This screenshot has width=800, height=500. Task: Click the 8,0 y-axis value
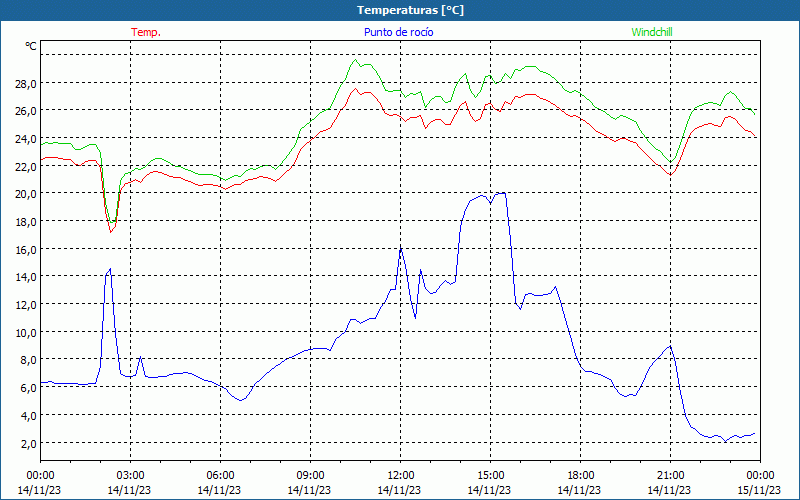[28, 360]
